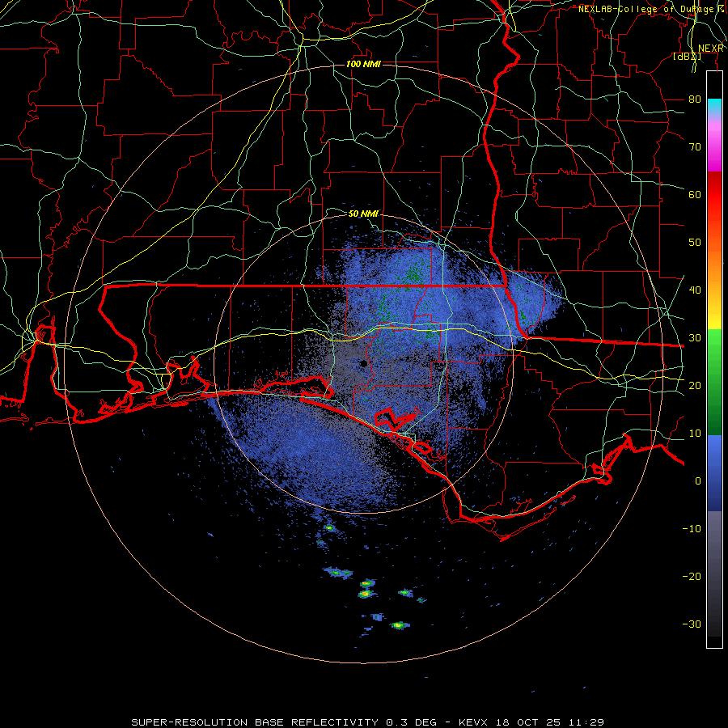Click the "50 NMI" range ring label
This screenshot has height=728, width=728.
363,214
